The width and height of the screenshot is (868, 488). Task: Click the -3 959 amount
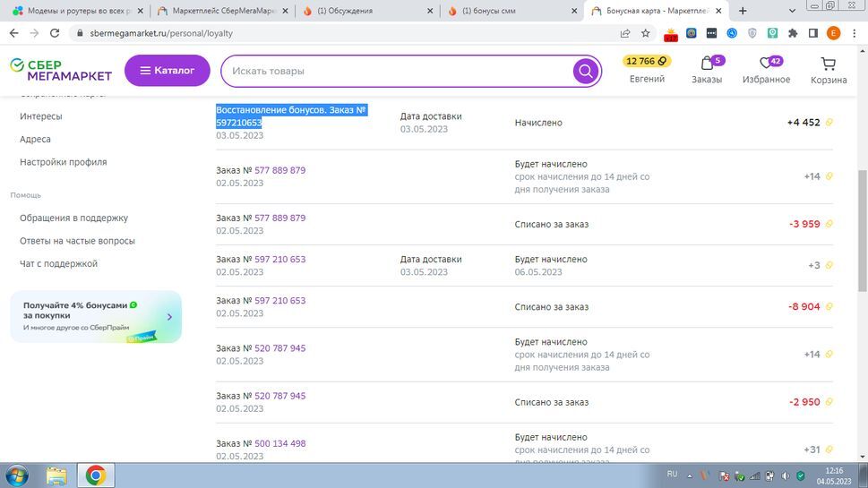(804, 224)
